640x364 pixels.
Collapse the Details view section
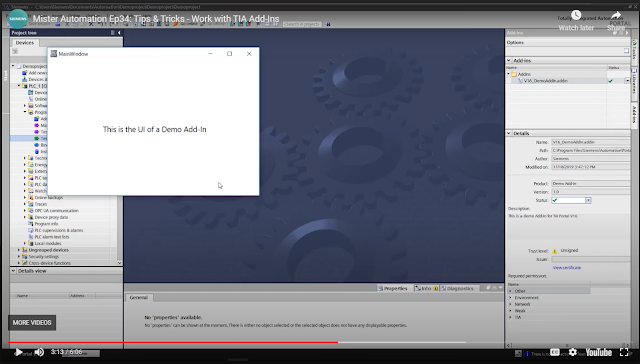[13, 271]
